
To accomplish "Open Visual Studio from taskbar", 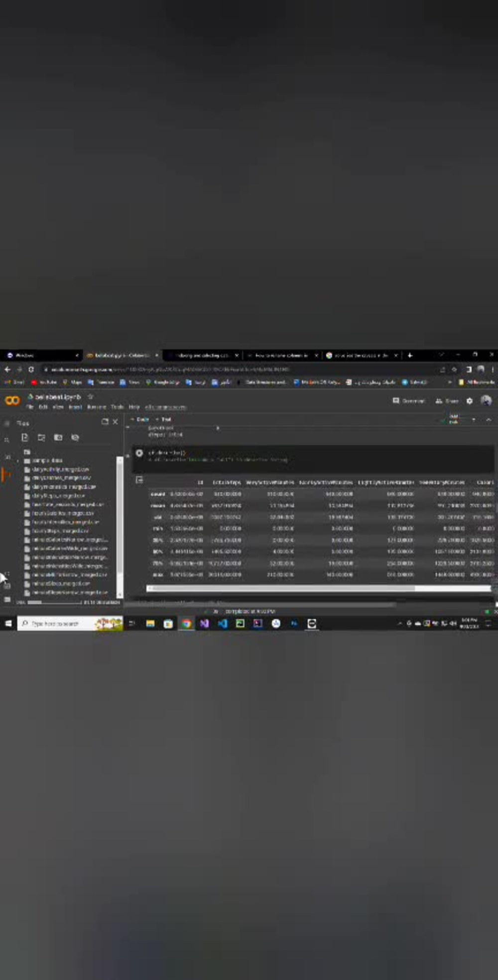I will point(204,623).
